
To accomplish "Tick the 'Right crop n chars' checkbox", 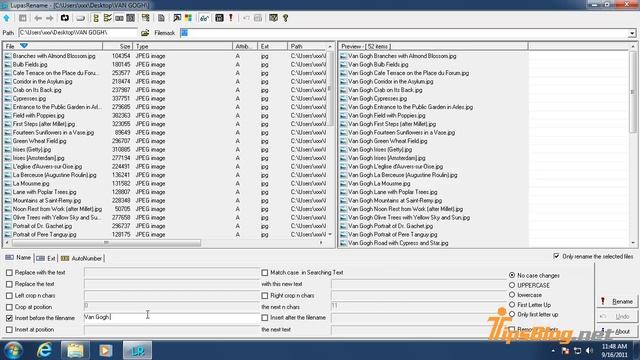I will [265, 295].
